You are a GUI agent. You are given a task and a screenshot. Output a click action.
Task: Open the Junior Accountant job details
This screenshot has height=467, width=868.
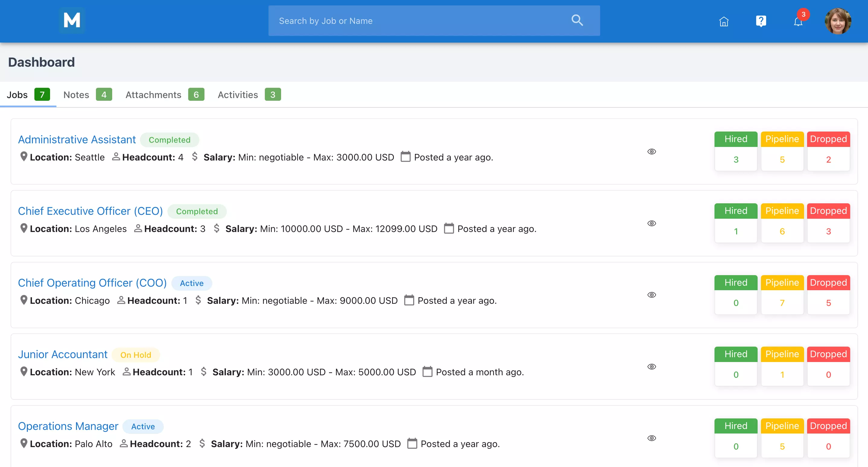(62, 354)
